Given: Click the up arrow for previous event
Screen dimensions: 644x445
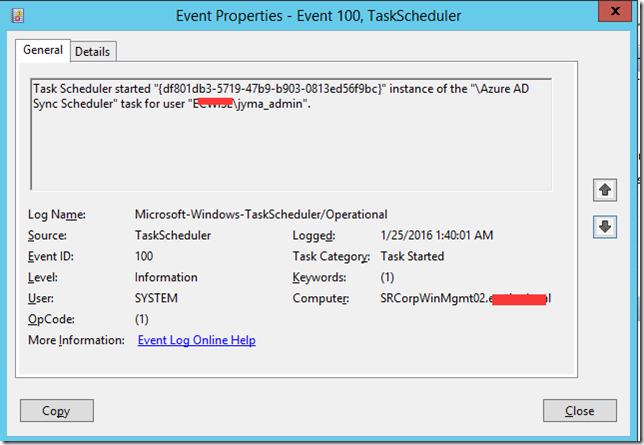Looking at the screenshot, I should [605, 190].
